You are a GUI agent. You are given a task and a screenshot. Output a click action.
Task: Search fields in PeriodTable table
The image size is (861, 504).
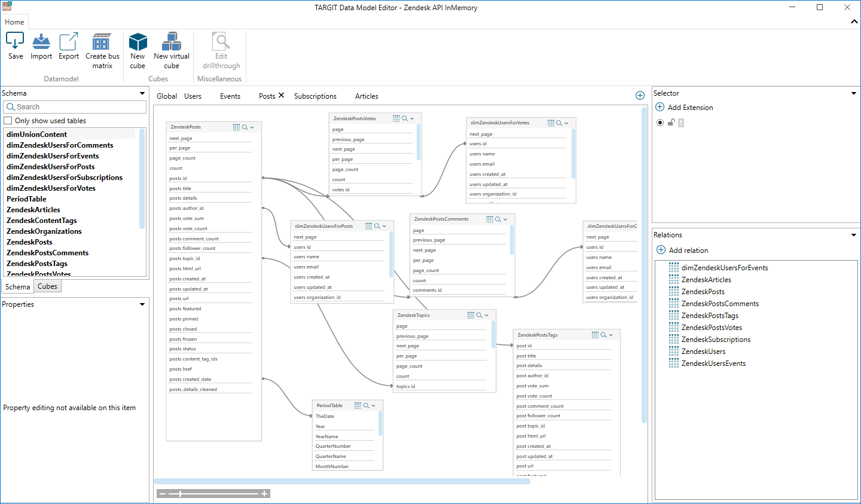[367, 405]
